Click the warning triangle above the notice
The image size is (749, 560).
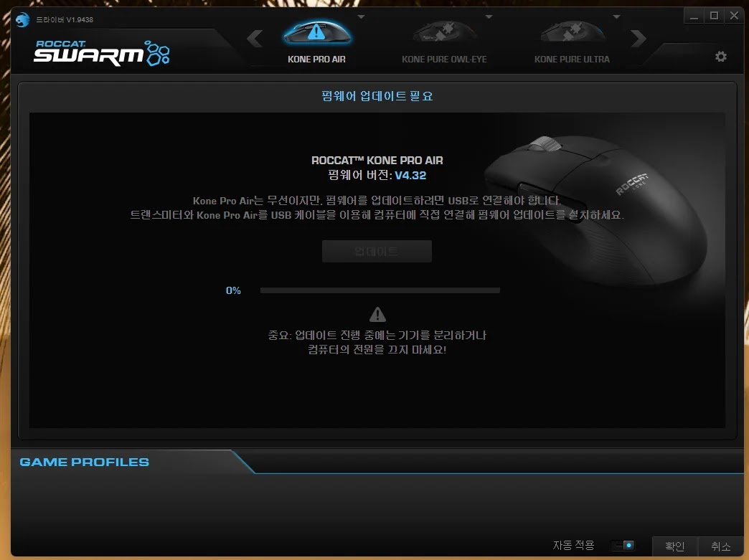(x=377, y=315)
